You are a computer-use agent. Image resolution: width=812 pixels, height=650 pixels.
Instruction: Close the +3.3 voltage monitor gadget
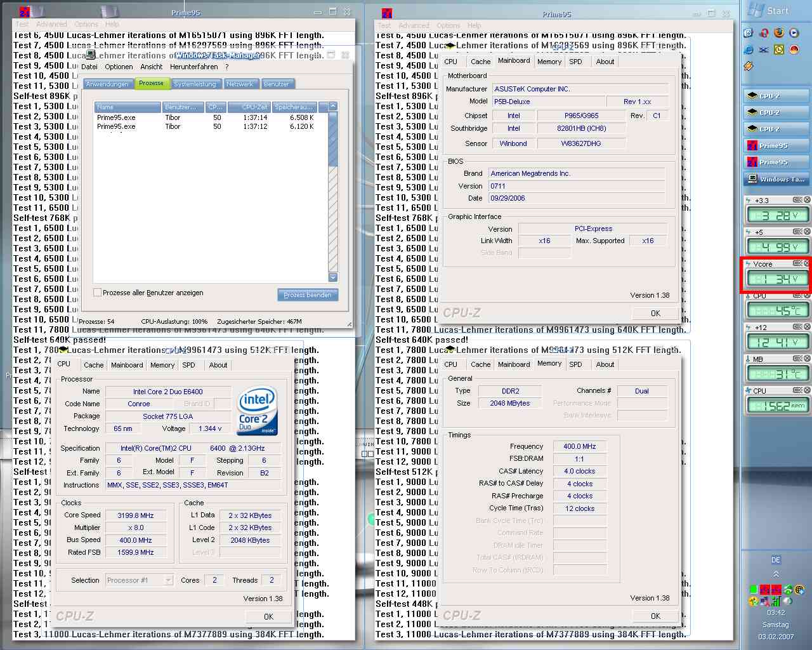coord(807,199)
